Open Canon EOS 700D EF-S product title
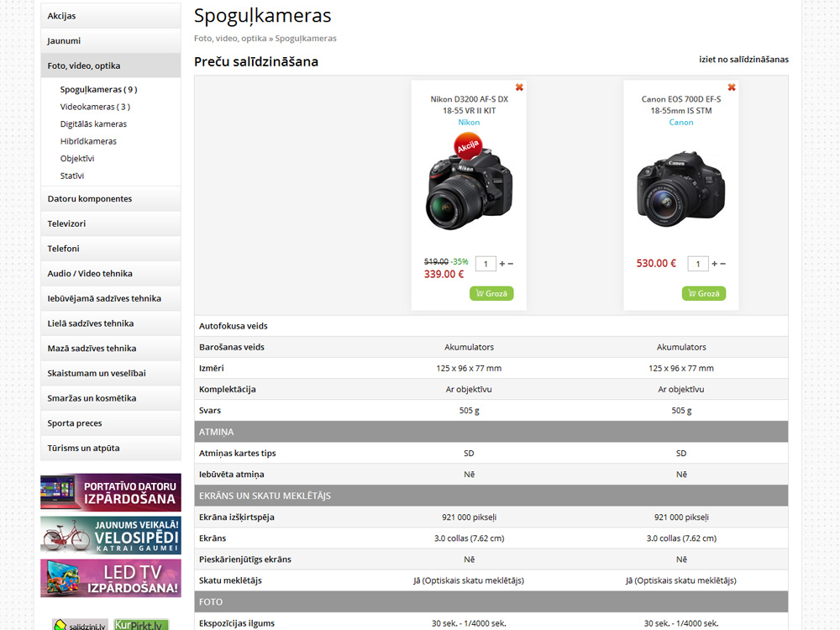This screenshot has width=840, height=630. click(x=681, y=105)
